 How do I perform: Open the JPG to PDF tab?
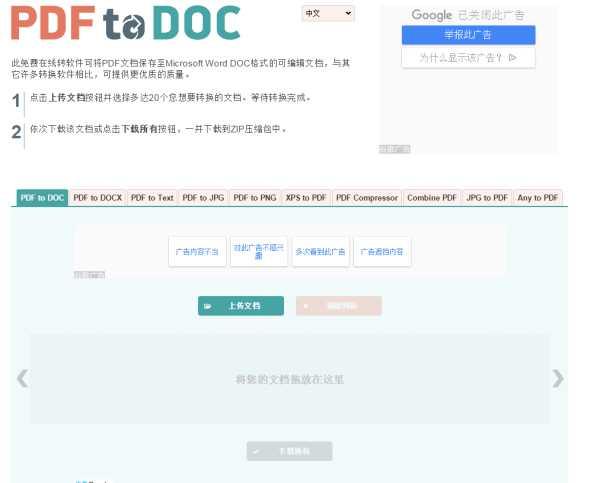pos(487,198)
